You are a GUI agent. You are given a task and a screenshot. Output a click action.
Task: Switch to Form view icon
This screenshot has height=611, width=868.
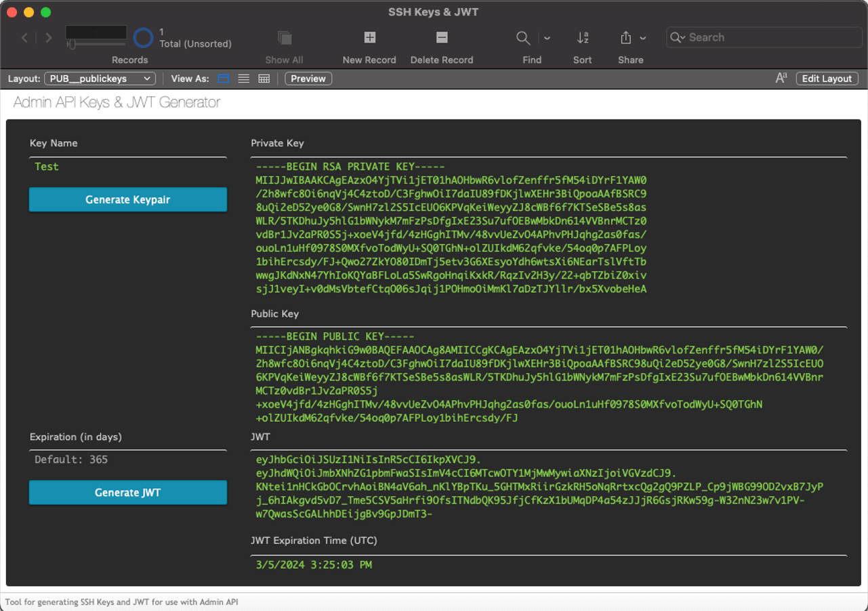tap(223, 79)
